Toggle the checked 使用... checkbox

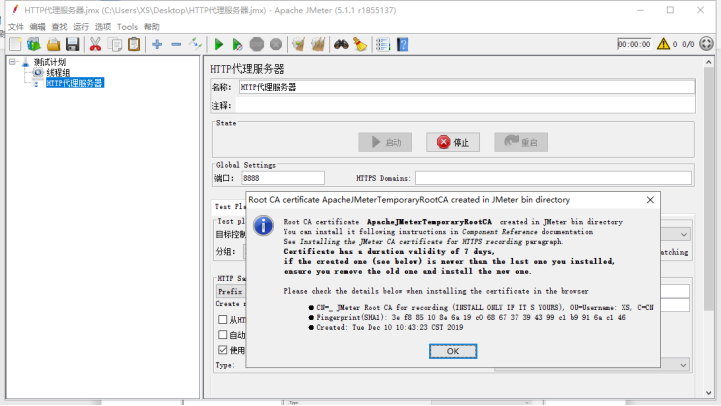pyautogui.click(x=223, y=350)
